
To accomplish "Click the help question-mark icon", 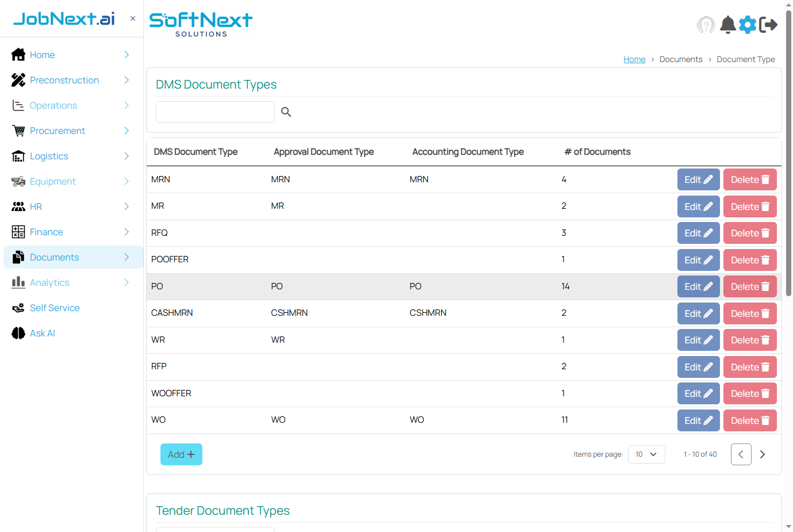I will 706,25.
